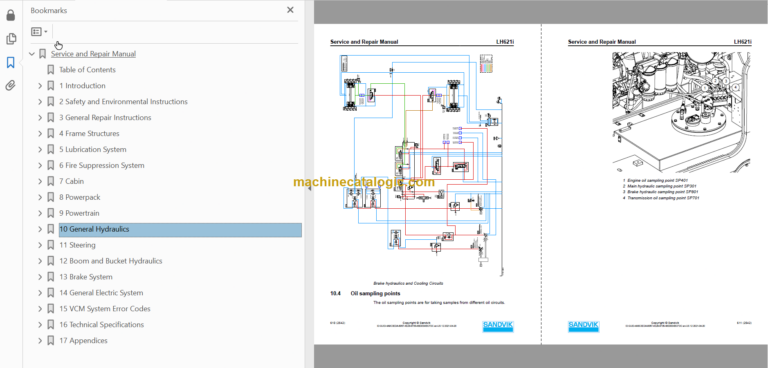Collapse the Service and Repair Manual bookmark
The image size is (768, 368).
[32, 54]
